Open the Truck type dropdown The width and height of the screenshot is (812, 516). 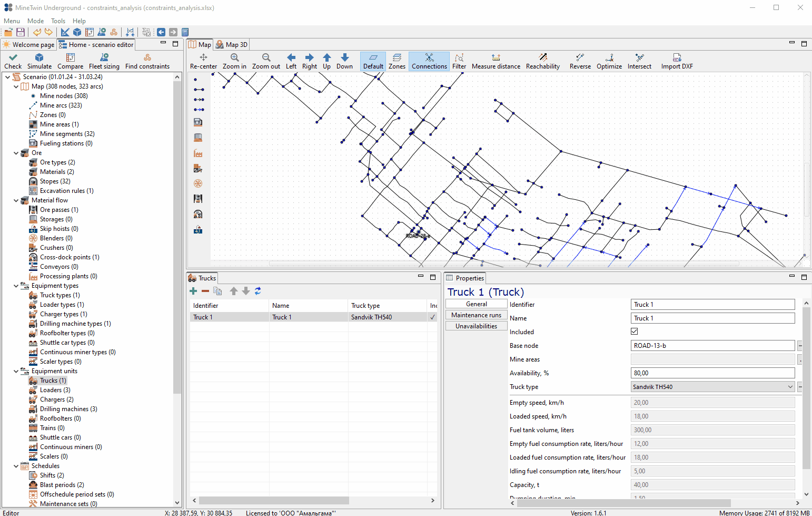pyautogui.click(x=713, y=387)
